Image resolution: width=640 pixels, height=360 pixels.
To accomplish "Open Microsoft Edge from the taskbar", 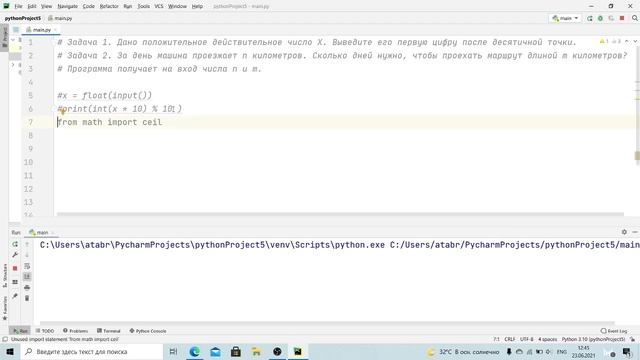I will pyautogui.click(x=195, y=351).
